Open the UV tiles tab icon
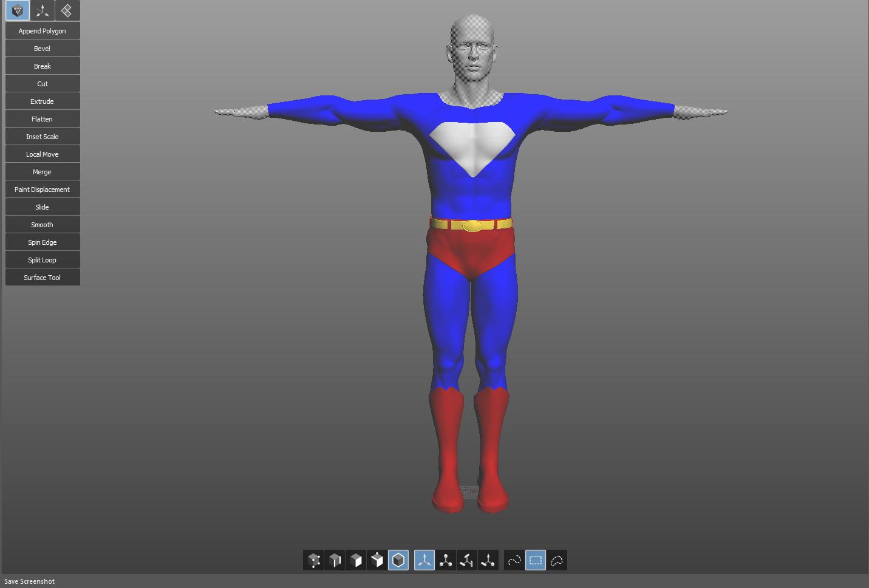Viewport: 869px width, 588px height. click(67, 10)
